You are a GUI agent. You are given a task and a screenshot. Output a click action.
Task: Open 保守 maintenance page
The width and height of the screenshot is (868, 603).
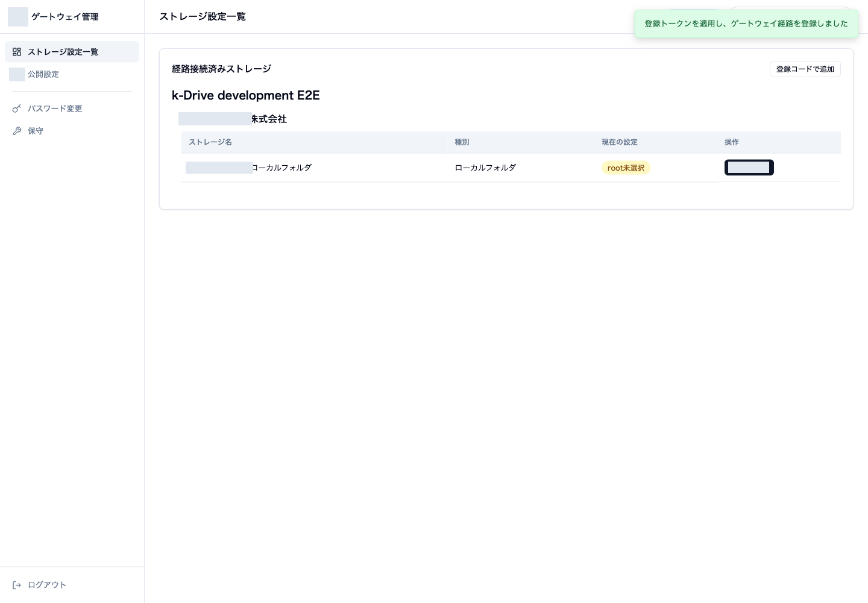72,131
